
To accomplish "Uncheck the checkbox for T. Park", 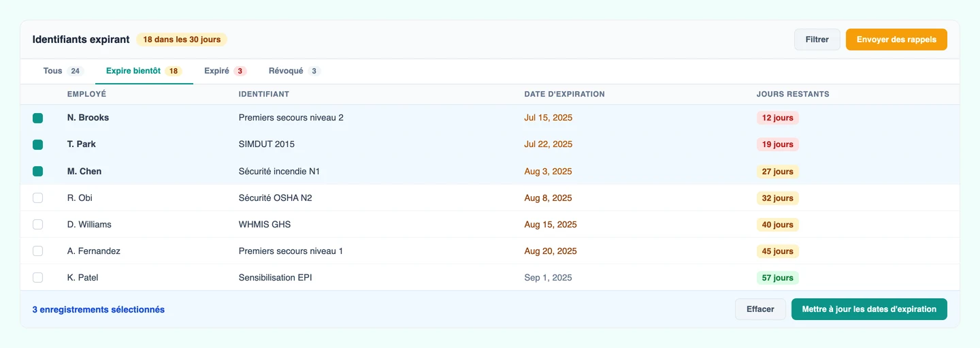I will click(38, 144).
